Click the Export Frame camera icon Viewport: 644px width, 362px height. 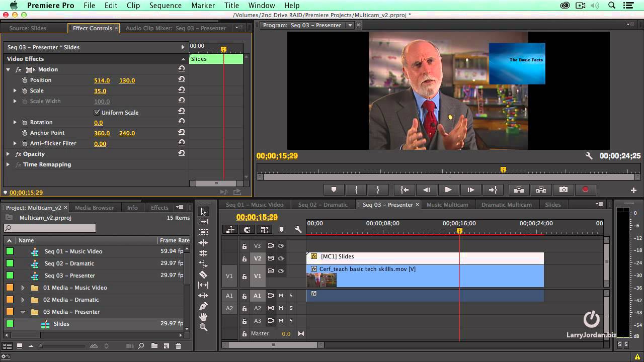(563, 190)
